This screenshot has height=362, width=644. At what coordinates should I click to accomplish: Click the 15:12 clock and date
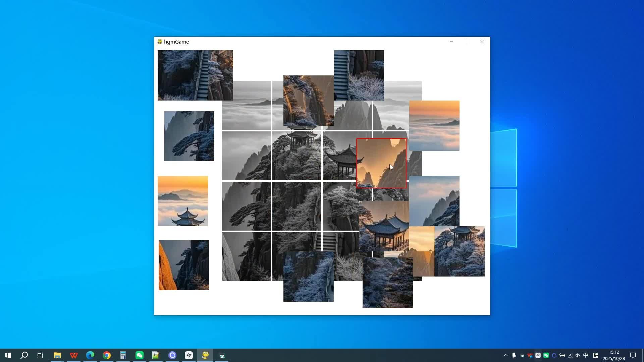pos(613,355)
